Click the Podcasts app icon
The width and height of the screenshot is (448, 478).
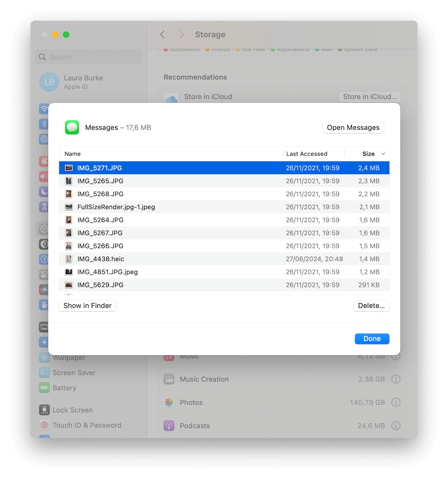coord(169,426)
